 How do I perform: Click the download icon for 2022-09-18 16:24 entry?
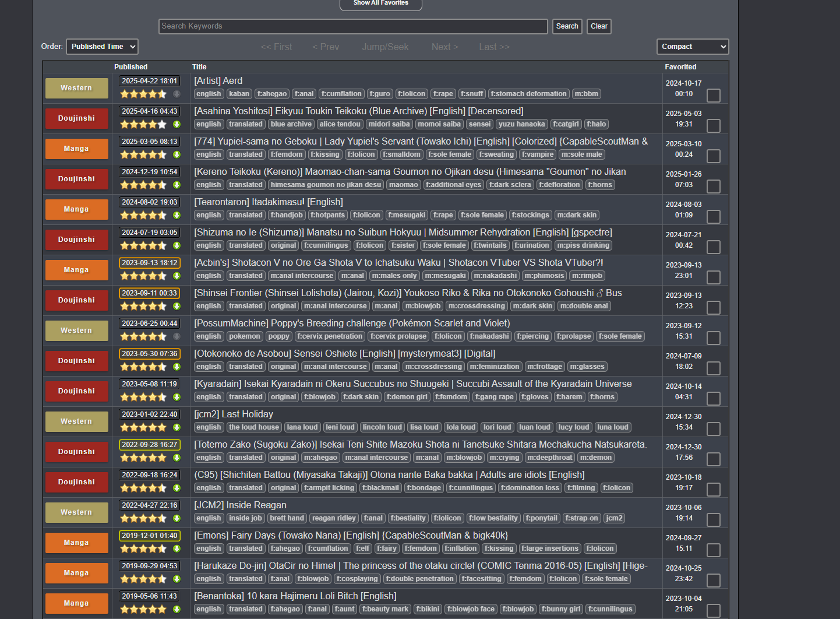[x=177, y=488]
